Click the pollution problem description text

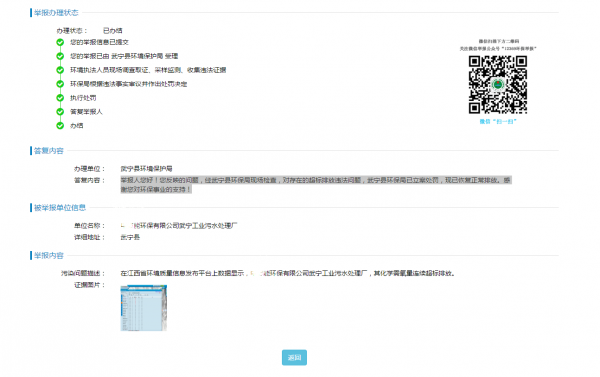(x=288, y=273)
